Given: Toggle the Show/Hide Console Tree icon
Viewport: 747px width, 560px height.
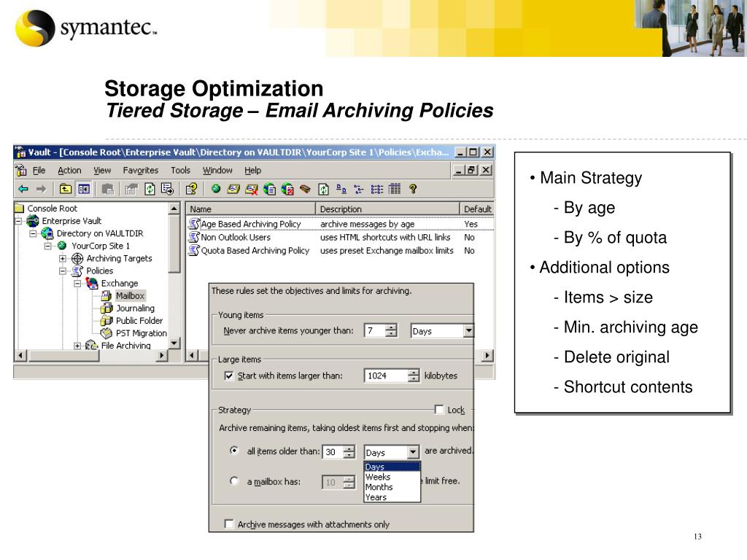Looking at the screenshot, I should click(84, 189).
